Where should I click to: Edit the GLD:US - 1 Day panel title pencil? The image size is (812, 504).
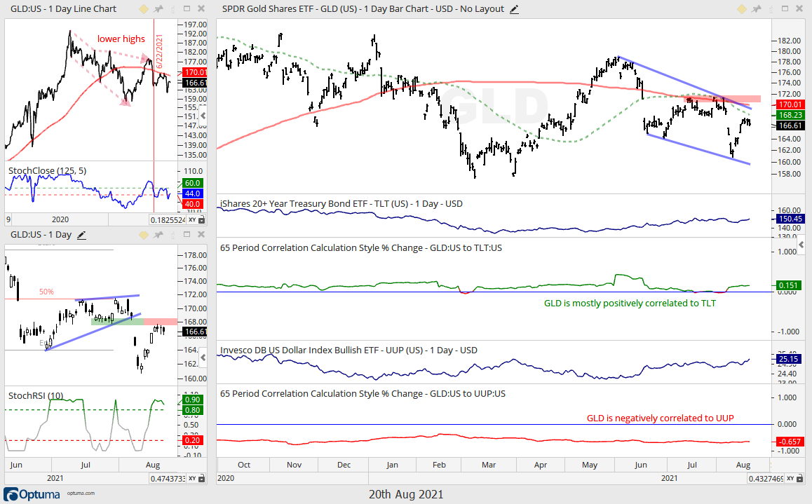81,235
